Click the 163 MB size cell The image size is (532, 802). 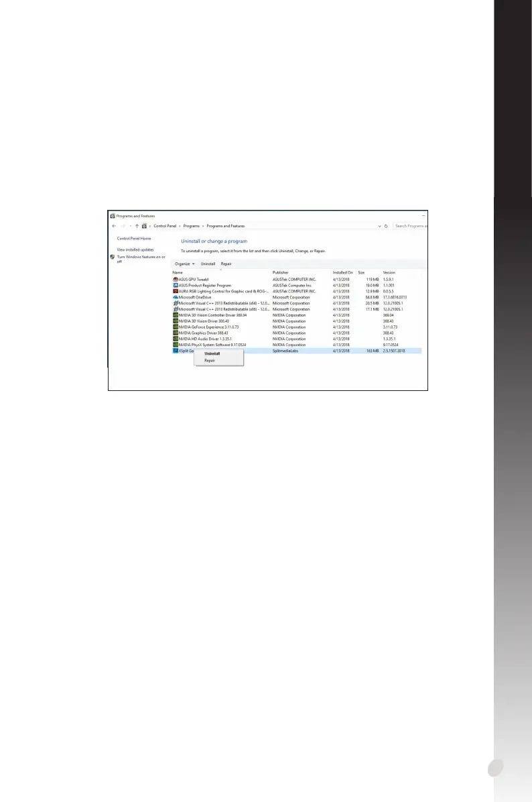pos(373,351)
